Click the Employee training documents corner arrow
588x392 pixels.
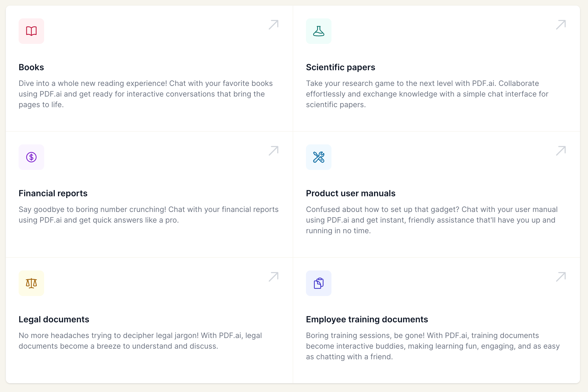[x=561, y=277]
